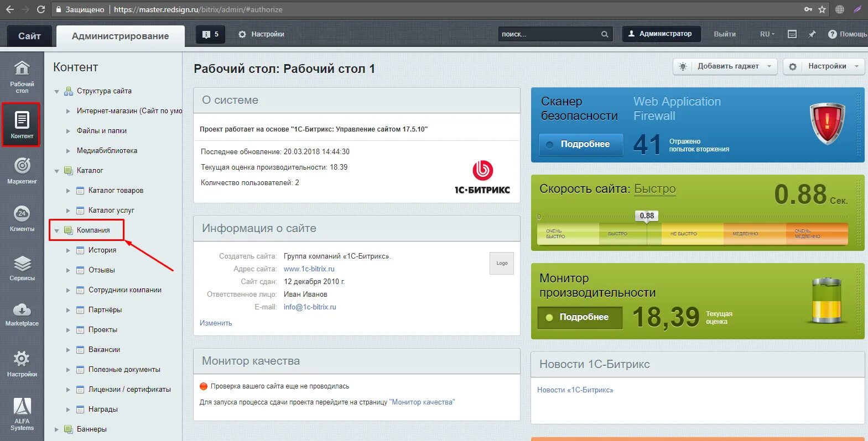Bookmark page with the star icon
868x441 pixels.
coord(822,9)
